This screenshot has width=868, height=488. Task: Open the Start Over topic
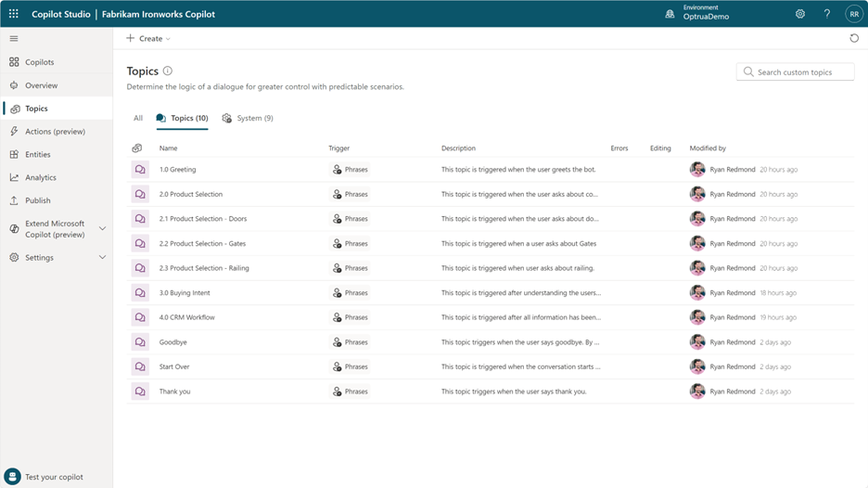pyautogui.click(x=174, y=366)
